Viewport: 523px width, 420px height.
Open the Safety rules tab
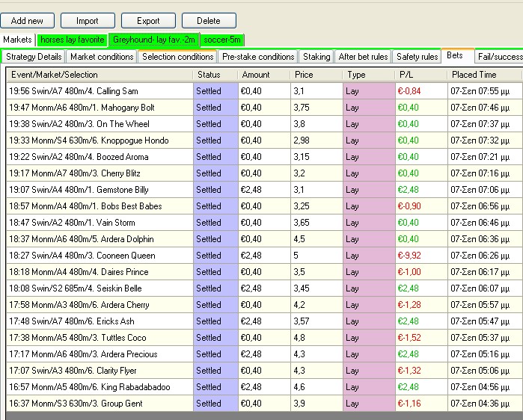click(418, 57)
